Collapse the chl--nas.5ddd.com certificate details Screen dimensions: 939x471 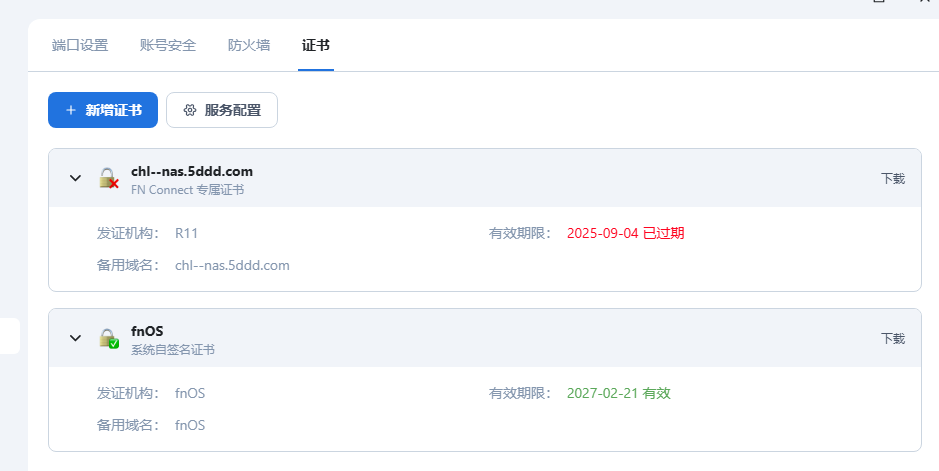[x=75, y=179]
